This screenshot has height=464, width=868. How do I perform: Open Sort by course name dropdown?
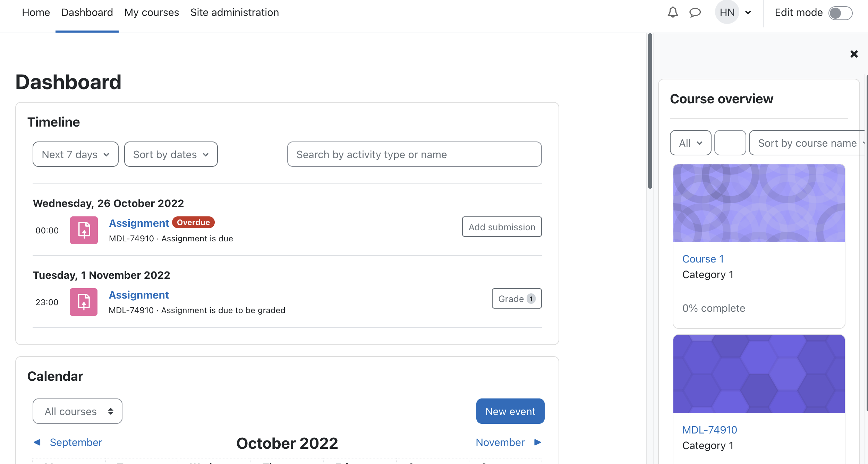pos(808,143)
